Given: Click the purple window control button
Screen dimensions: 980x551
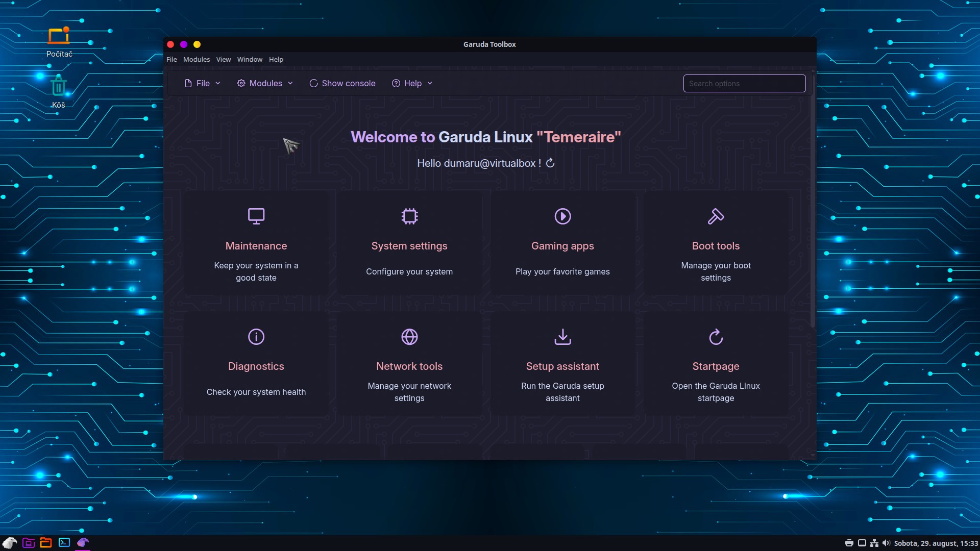Looking at the screenshot, I should (184, 44).
